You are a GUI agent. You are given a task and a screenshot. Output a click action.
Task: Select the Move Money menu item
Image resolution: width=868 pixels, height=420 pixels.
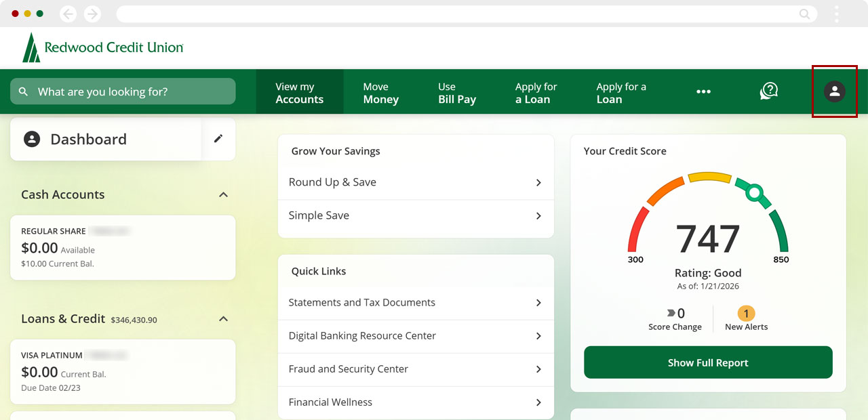tap(380, 91)
